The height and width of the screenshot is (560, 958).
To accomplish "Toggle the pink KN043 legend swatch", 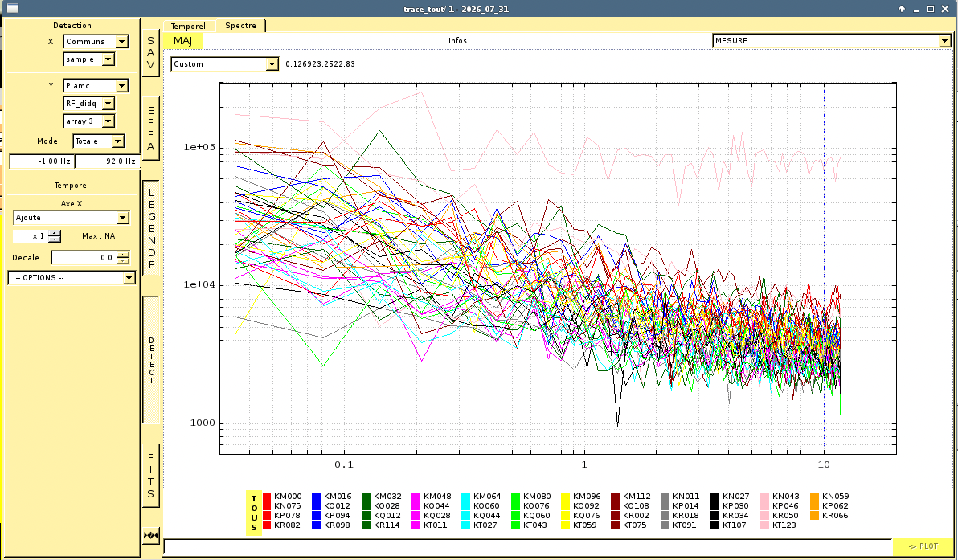I will pyautogui.click(x=765, y=497).
